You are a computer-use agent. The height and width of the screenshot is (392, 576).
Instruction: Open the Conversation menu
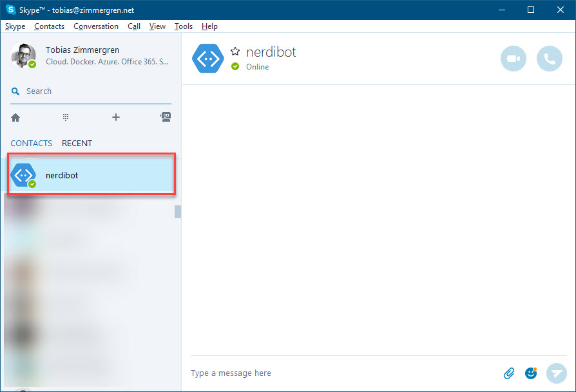[96, 26]
